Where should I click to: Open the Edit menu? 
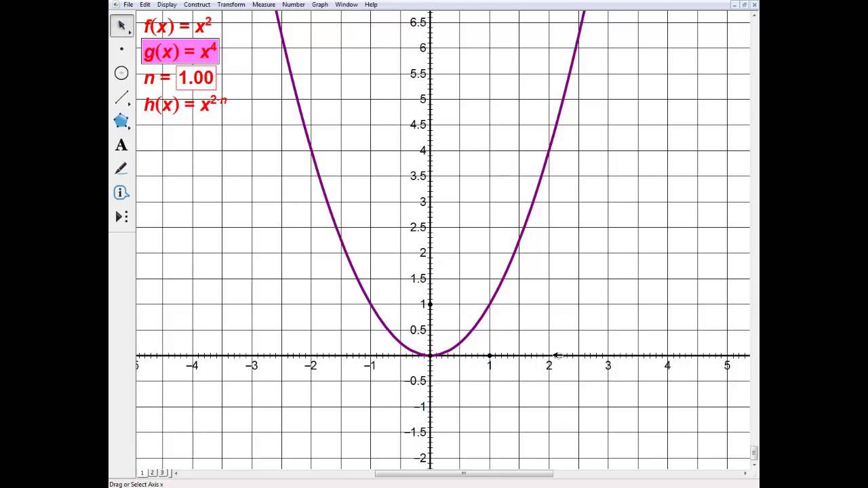(x=145, y=4)
